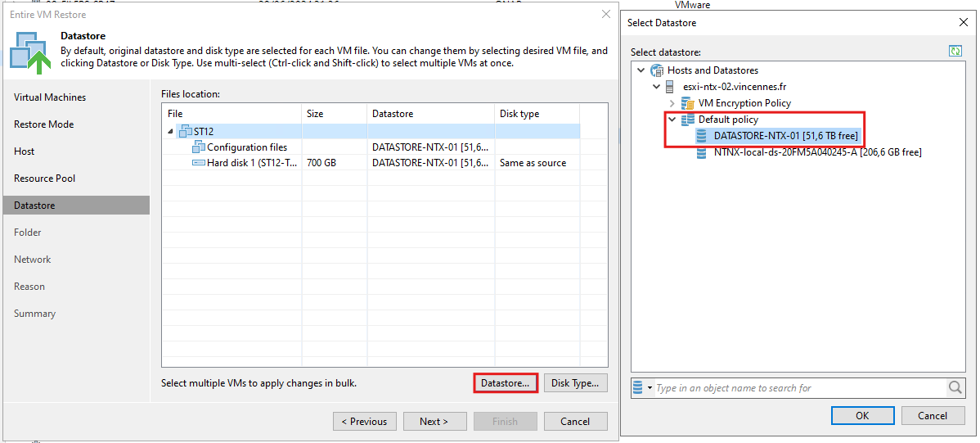Select the DATASTORE-NTX-01 datastore icon
Image resolution: width=980 pixels, height=443 pixels.
(x=701, y=136)
